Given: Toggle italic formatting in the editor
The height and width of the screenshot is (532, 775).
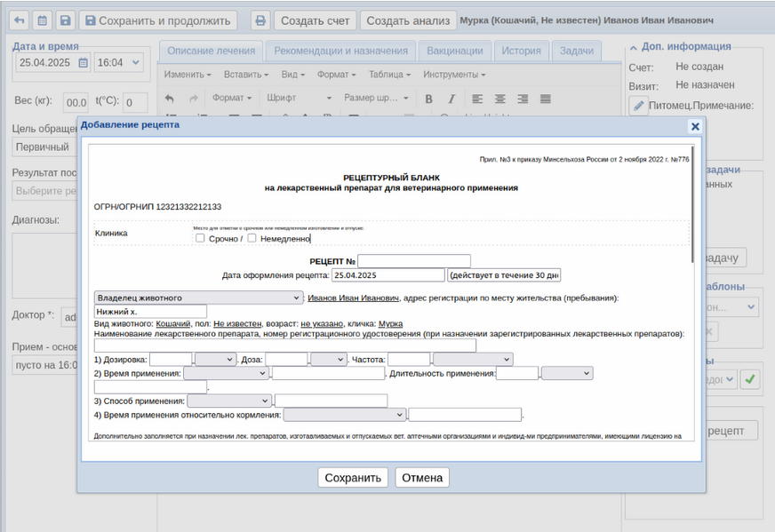Looking at the screenshot, I should [451, 99].
